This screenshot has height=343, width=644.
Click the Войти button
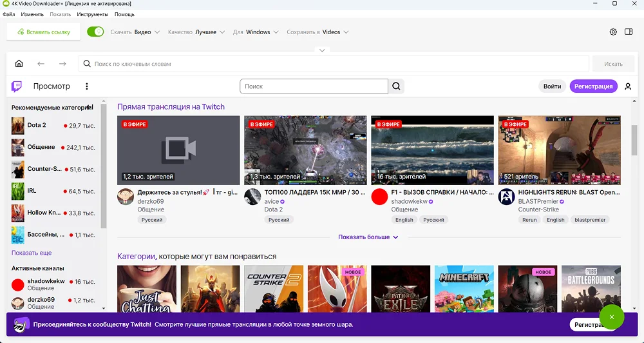pos(552,86)
